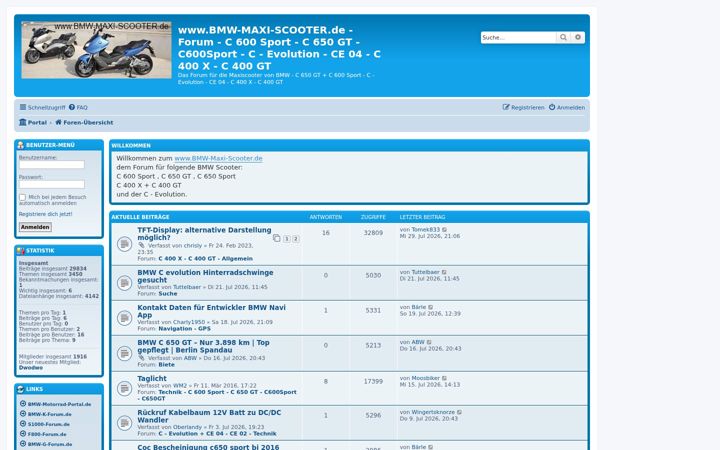Click Registrieren in the top navigation
The width and height of the screenshot is (720, 450).
pos(523,107)
